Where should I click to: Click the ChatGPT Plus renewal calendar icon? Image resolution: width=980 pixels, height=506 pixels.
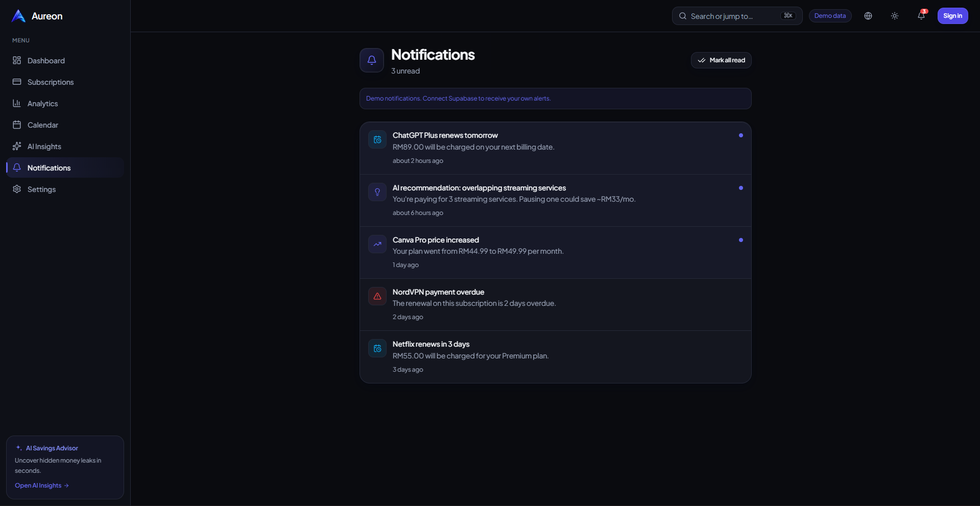(x=377, y=139)
